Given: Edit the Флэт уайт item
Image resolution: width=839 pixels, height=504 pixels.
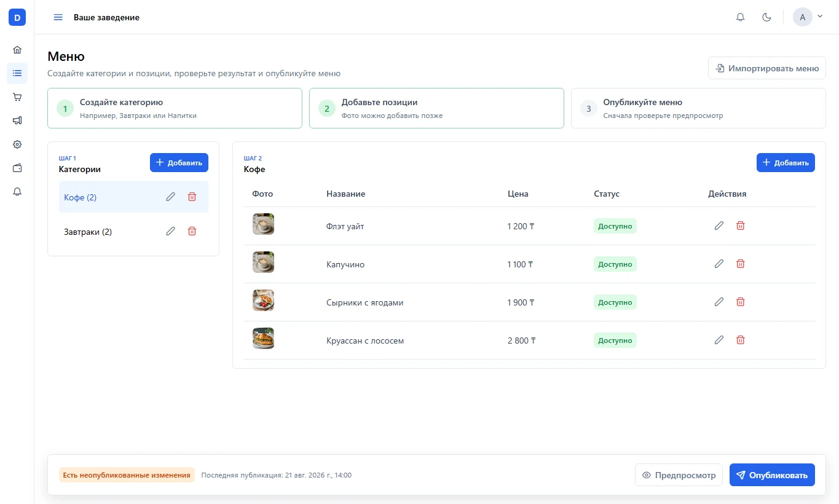Looking at the screenshot, I should pyautogui.click(x=719, y=226).
